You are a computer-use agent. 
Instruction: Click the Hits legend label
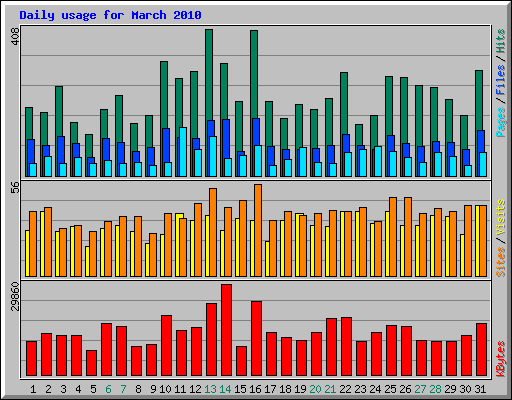click(x=501, y=41)
